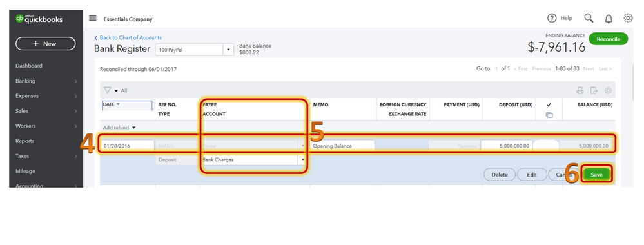This screenshot has width=644, height=245.
Task: Print the register list
Action: pos(580,90)
